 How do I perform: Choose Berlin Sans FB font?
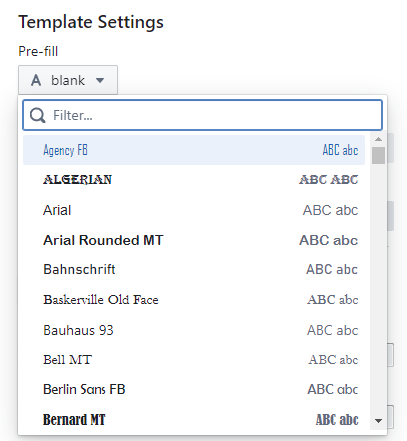pos(194,389)
